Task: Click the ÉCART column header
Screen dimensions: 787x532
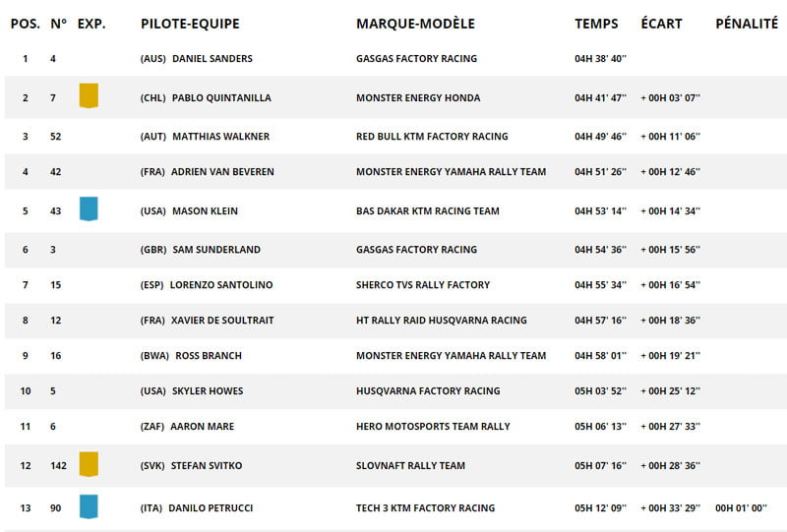Action: pos(661,24)
